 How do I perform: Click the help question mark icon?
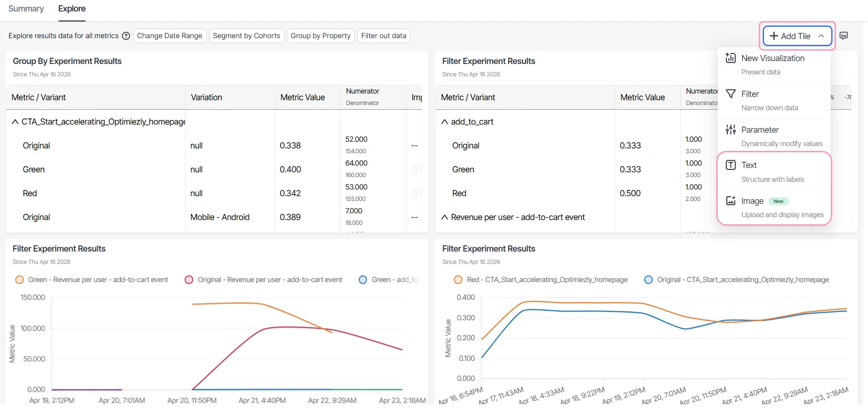click(126, 36)
